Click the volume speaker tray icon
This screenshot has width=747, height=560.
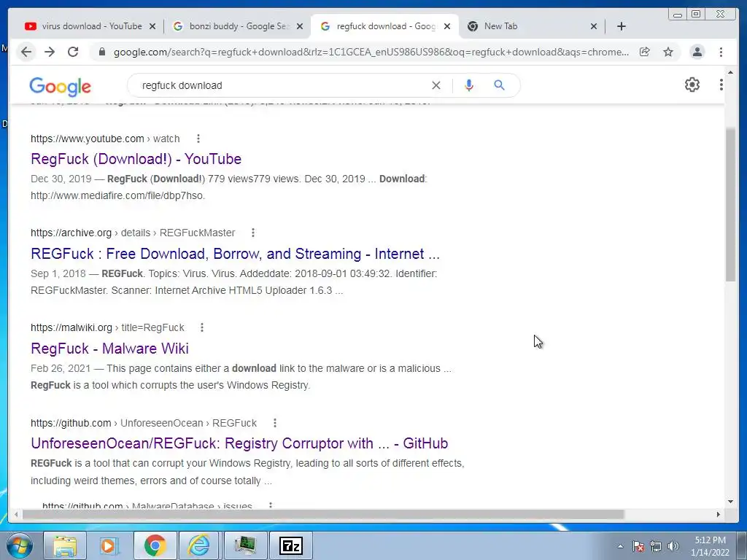coord(673,546)
